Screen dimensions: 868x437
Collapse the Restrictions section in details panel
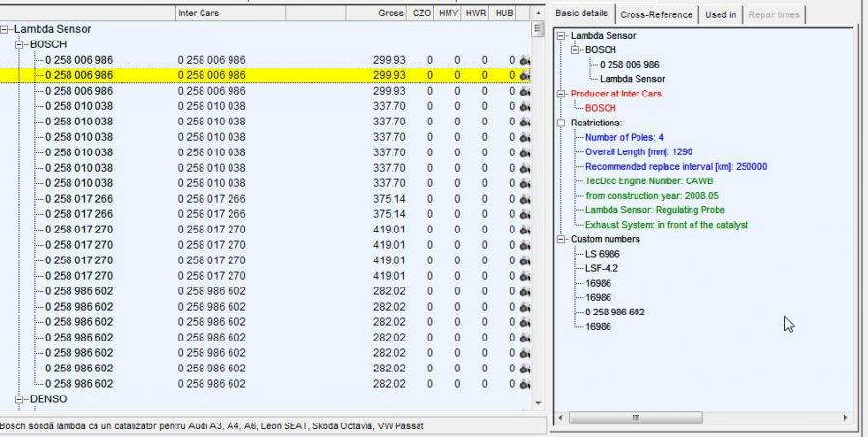pos(561,123)
